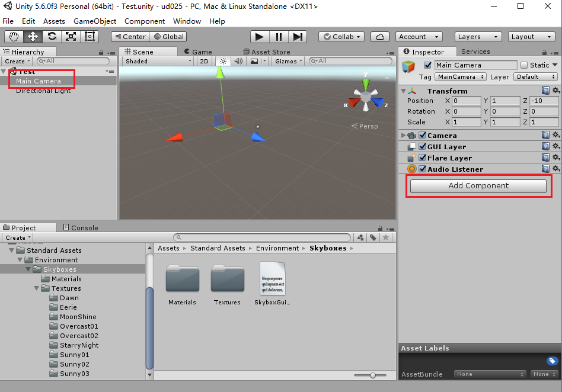Click the Main Camera cube icon in Inspector
Screen dimensions: 562x392
408,66
